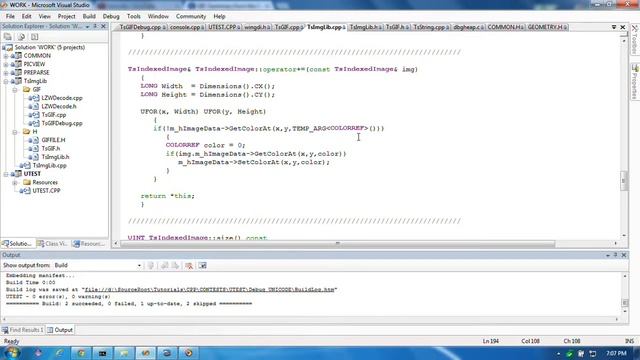Switch to the Find Results 1 tab
The height and width of the screenshot is (360, 640).
tap(23, 330)
